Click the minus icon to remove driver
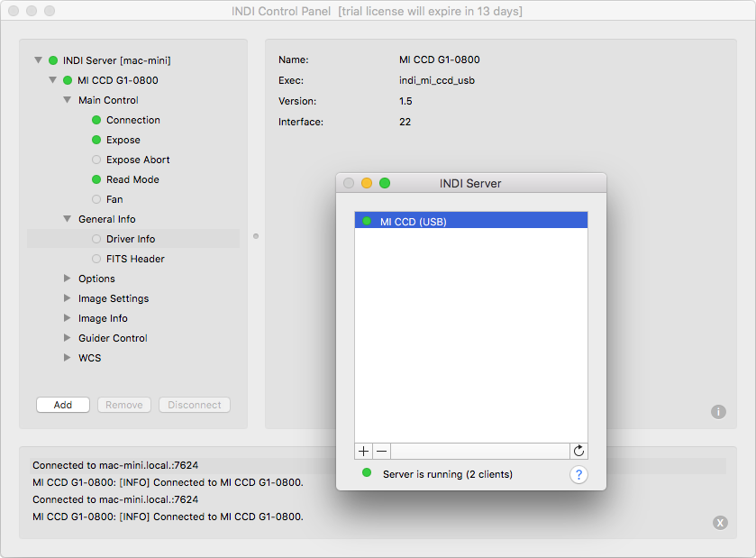This screenshot has width=756, height=558. (x=381, y=451)
